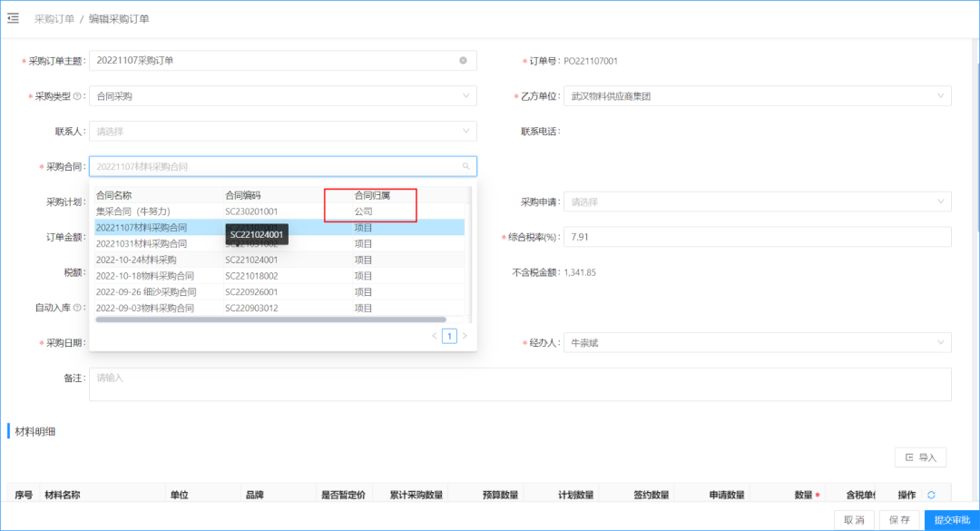
Task: Click the 公司 cell under 合同归属
Action: coord(363,211)
